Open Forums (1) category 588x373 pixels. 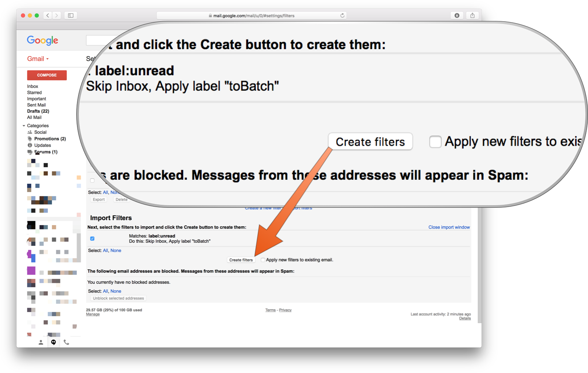(x=46, y=152)
